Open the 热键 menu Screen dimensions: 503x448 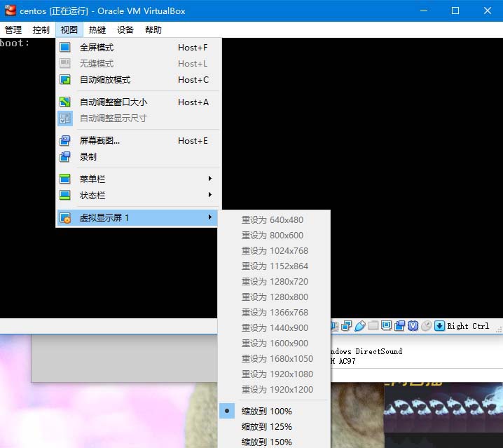tap(97, 30)
